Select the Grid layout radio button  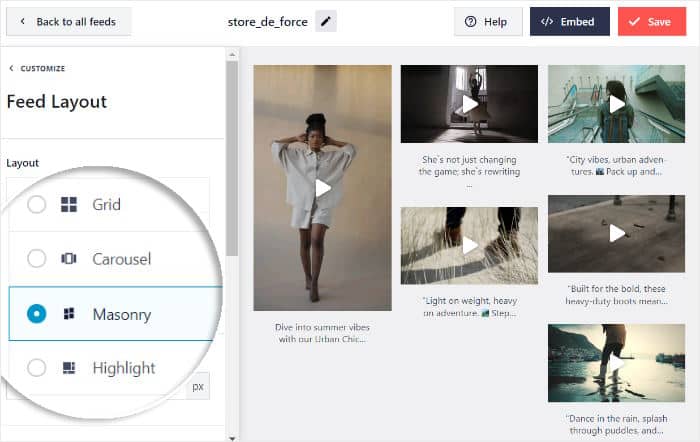coord(37,205)
